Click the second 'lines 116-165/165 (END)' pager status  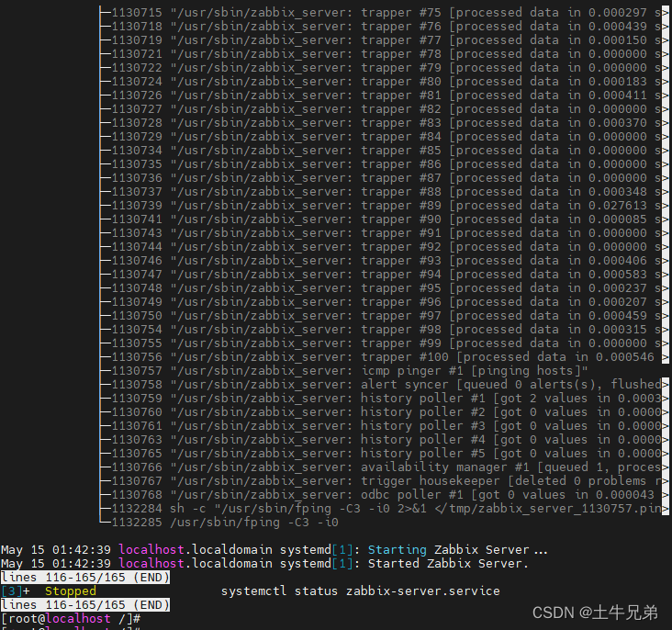(85, 604)
